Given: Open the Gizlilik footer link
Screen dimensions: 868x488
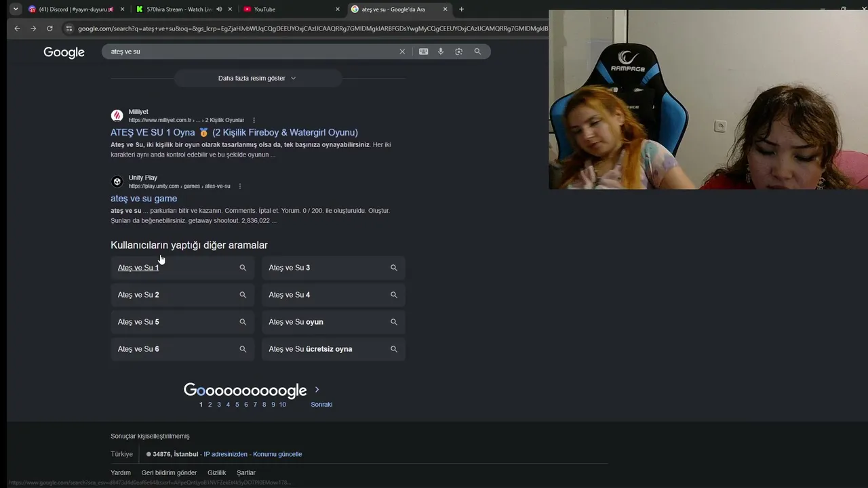Looking at the screenshot, I should tap(217, 472).
